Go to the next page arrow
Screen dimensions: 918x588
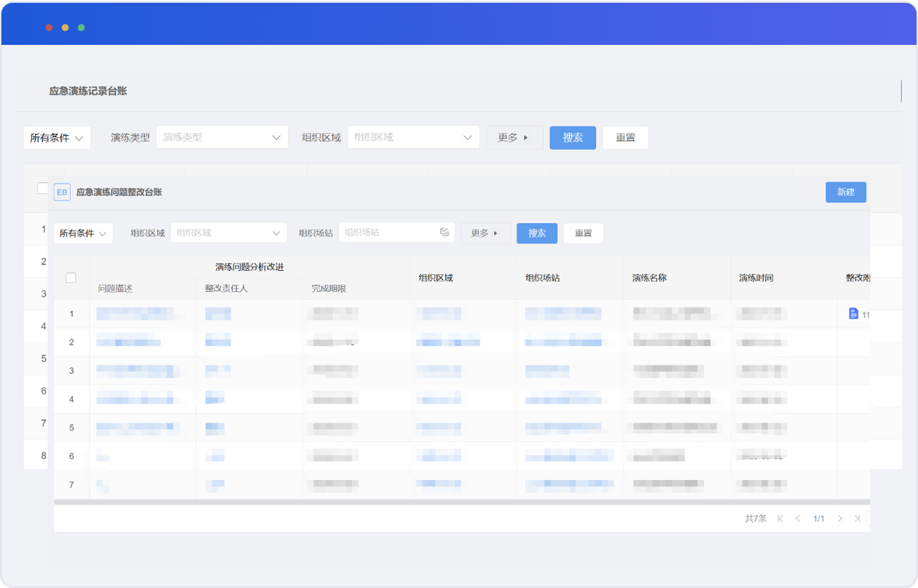tap(839, 519)
